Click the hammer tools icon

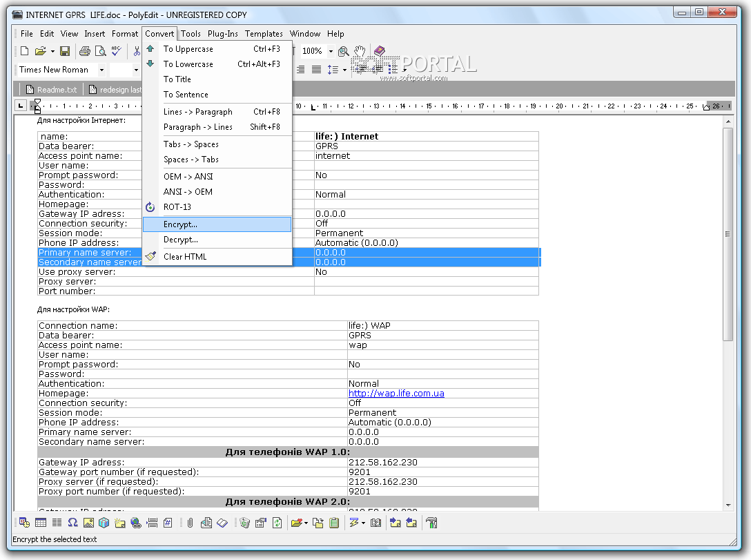[x=431, y=523]
